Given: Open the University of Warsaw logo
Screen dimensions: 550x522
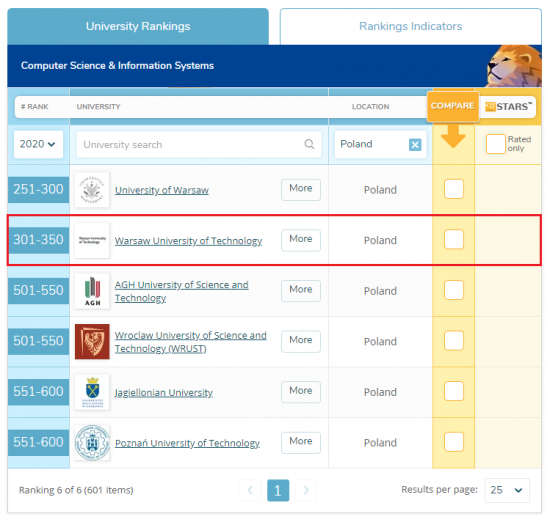Looking at the screenshot, I should 92,190.
